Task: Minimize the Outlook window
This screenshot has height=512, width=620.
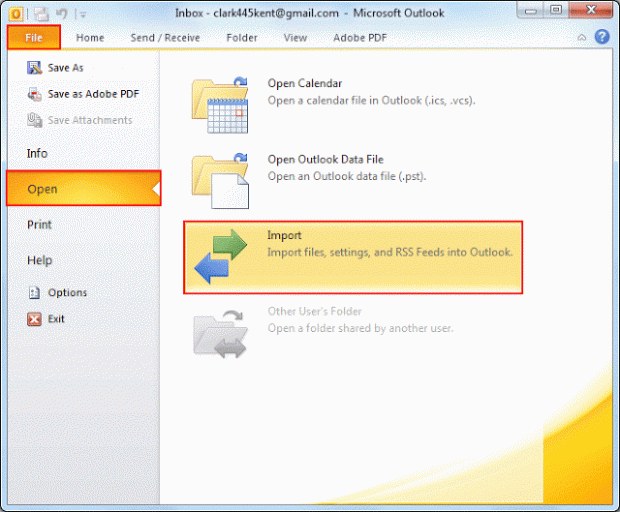Action: [530, 10]
